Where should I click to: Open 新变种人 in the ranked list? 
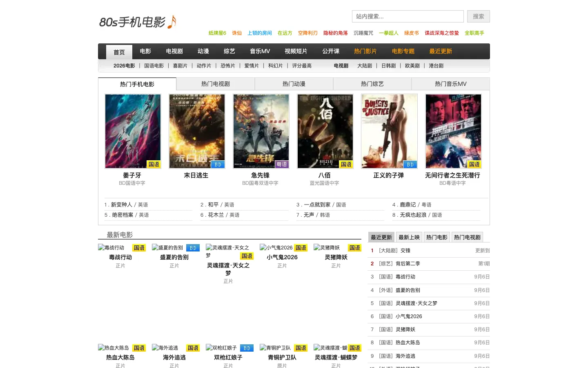[122, 204]
